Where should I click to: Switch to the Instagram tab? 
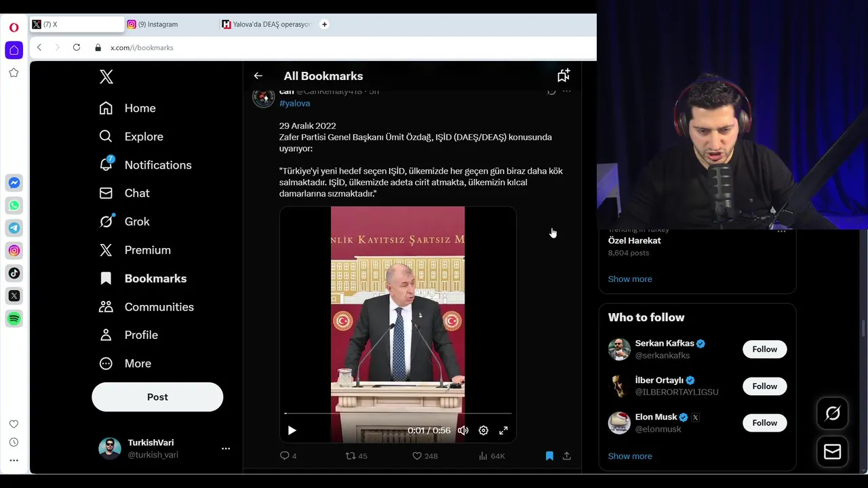pos(170,24)
